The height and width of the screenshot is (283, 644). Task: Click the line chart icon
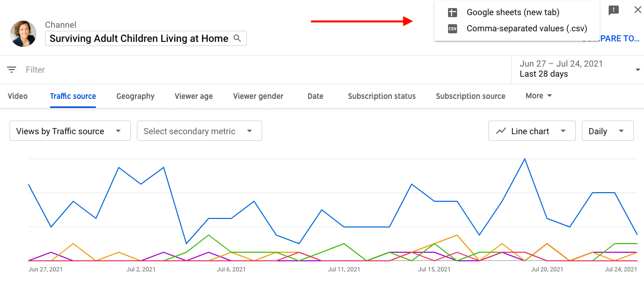coord(501,131)
